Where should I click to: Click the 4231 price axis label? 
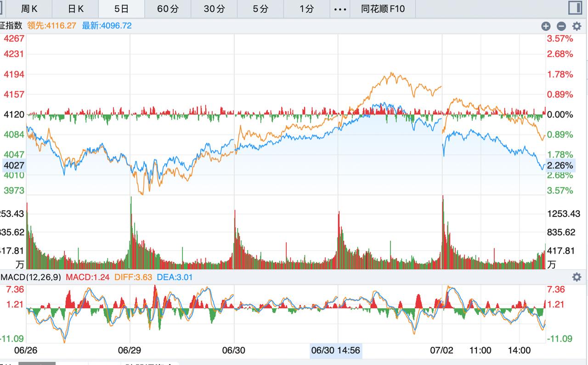(x=14, y=54)
